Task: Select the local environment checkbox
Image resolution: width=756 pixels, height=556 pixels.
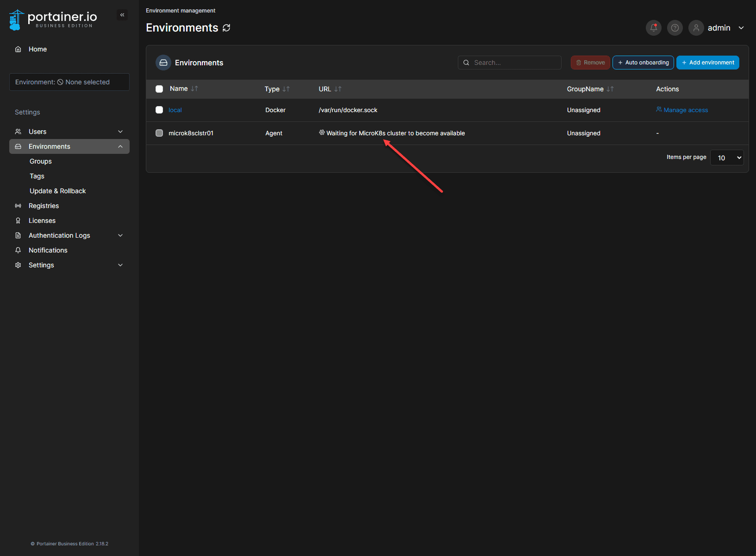Action: pos(159,110)
